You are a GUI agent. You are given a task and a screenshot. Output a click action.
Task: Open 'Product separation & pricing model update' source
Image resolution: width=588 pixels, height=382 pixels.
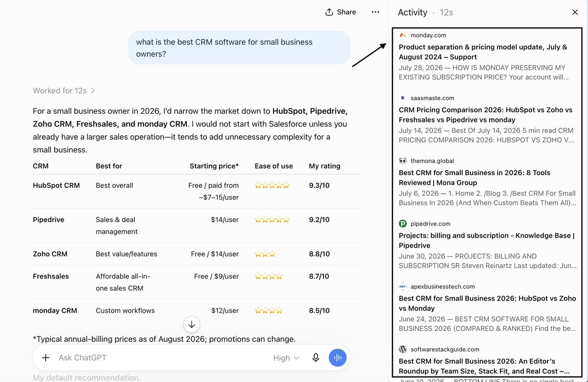click(483, 52)
